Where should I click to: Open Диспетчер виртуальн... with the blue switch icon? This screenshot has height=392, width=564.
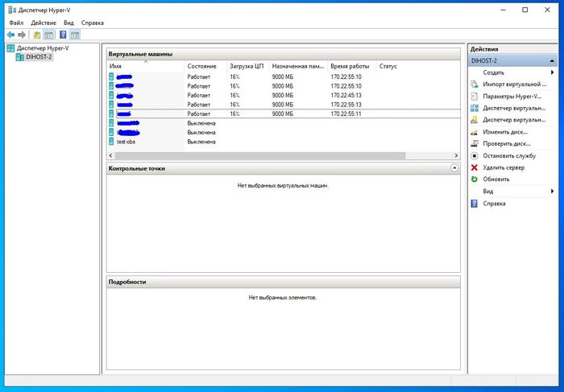514,108
